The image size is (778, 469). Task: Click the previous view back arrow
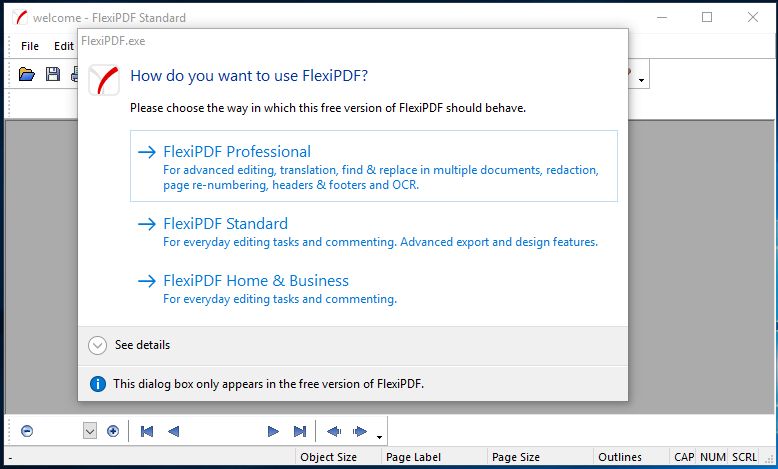pyautogui.click(x=334, y=431)
